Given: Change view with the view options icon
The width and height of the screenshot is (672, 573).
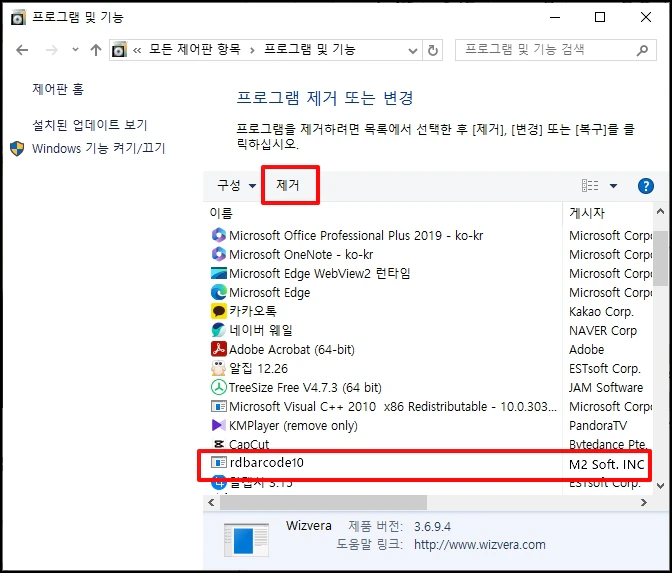Looking at the screenshot, I should (x=590, y=186).
